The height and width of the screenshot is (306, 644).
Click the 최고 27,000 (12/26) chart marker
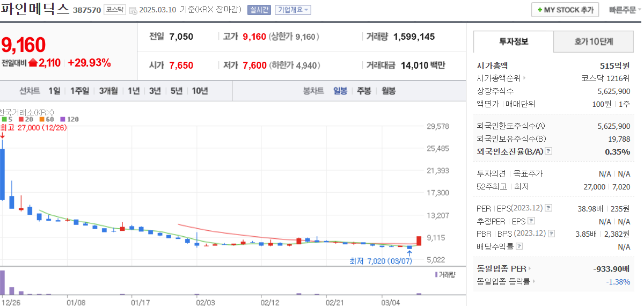33,127
